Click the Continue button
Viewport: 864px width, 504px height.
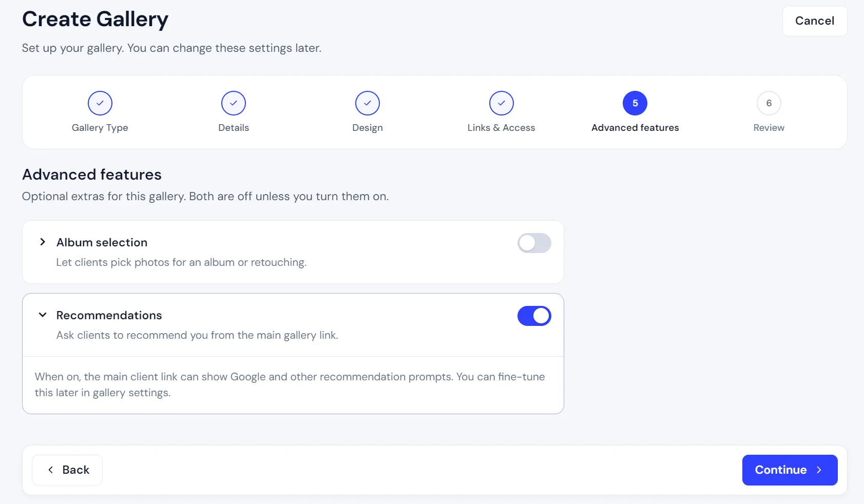pyautogui.click(x=790, y=470)
